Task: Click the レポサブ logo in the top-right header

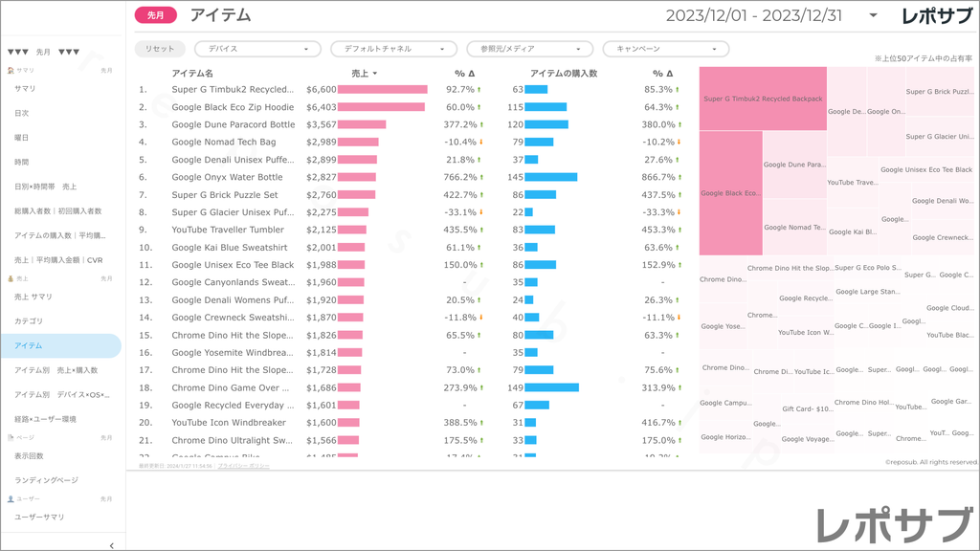Action: click(938, 15)
